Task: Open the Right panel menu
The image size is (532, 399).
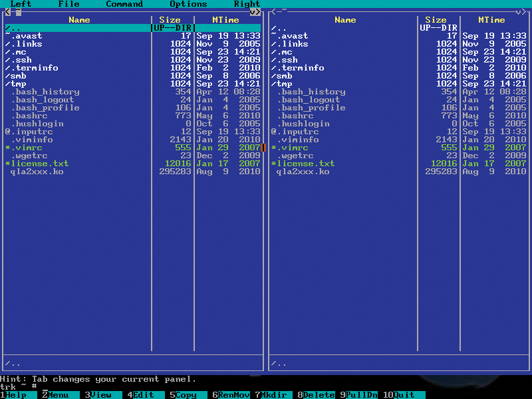Action: [x=247, y=4]
